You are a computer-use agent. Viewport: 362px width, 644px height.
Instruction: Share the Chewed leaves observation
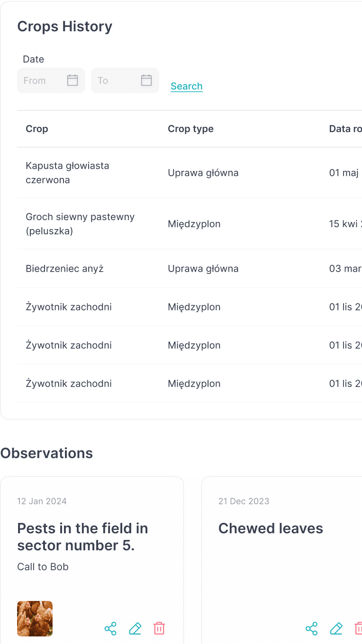tap(311, 628)
